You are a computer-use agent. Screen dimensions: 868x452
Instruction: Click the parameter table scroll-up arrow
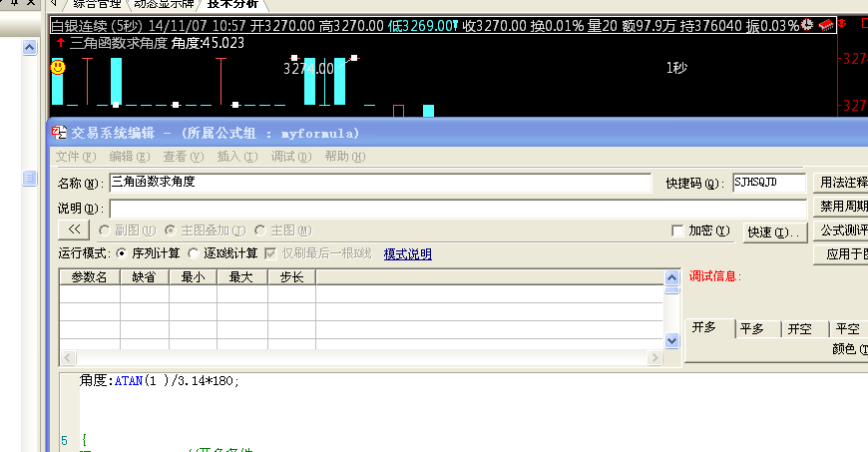672,277
